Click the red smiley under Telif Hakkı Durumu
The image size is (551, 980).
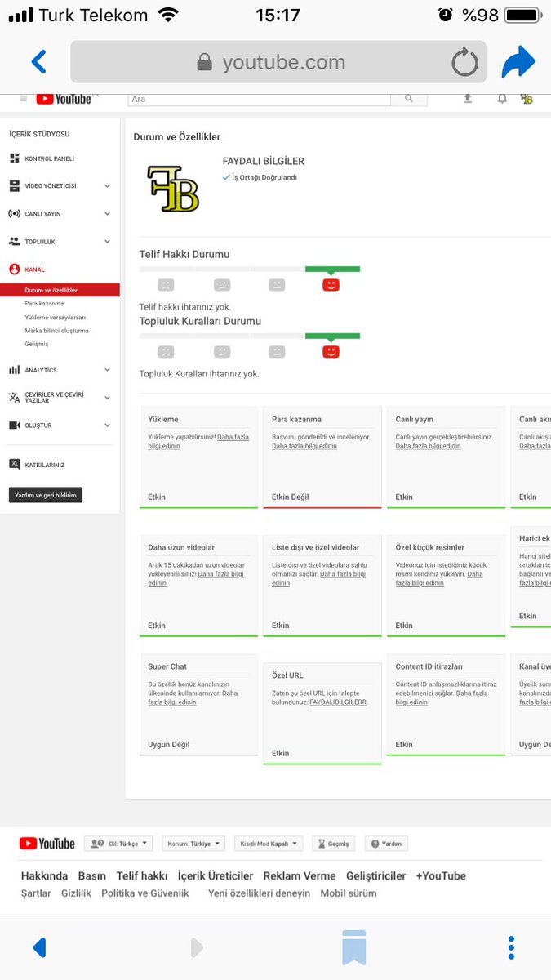[x=331, y=285]
